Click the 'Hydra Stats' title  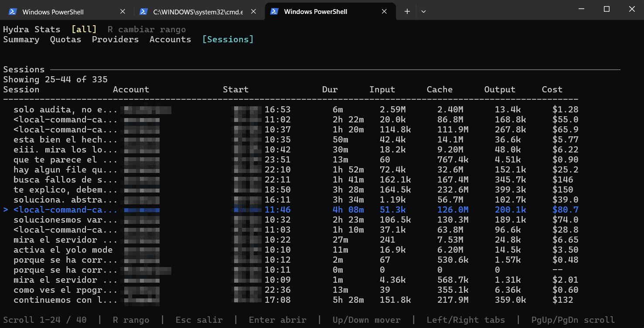pyautogui.click(x=32, y=29)
